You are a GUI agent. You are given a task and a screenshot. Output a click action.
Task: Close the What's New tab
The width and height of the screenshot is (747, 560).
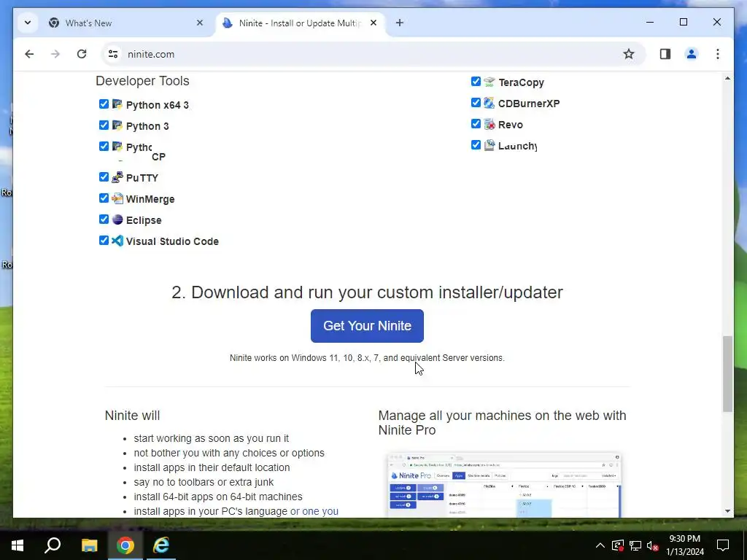[200, 23]
